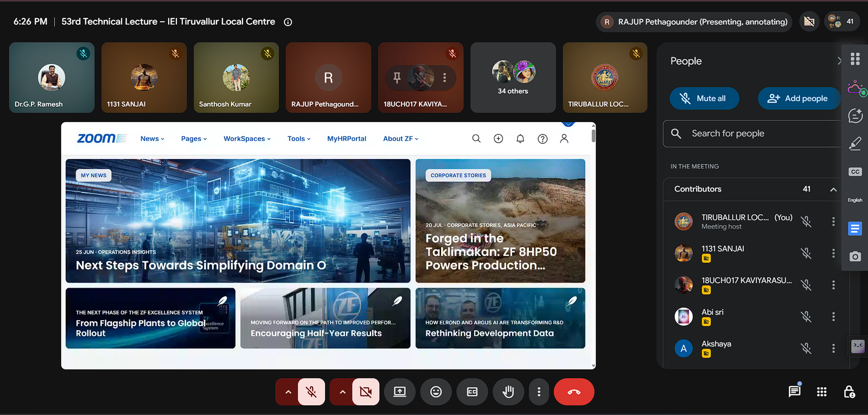The height and width of the screenshot is (415, 868).
Task: Toggle your camera on
Action: point(366,392)
